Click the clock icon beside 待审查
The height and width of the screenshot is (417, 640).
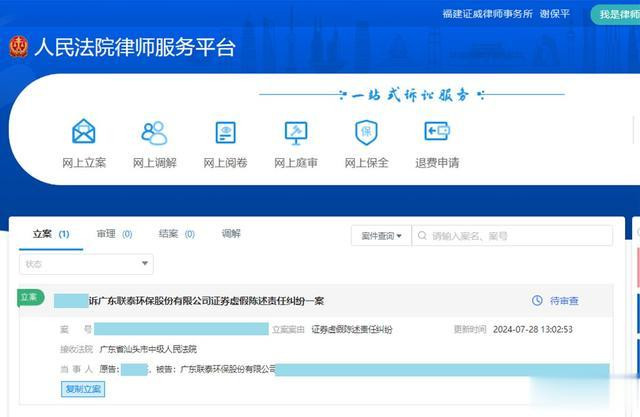click(537, 300)
